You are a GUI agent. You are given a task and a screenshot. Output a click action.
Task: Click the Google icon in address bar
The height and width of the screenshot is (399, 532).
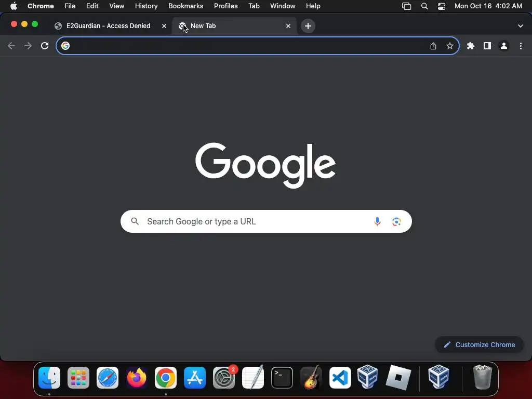(x=65, y=46)
